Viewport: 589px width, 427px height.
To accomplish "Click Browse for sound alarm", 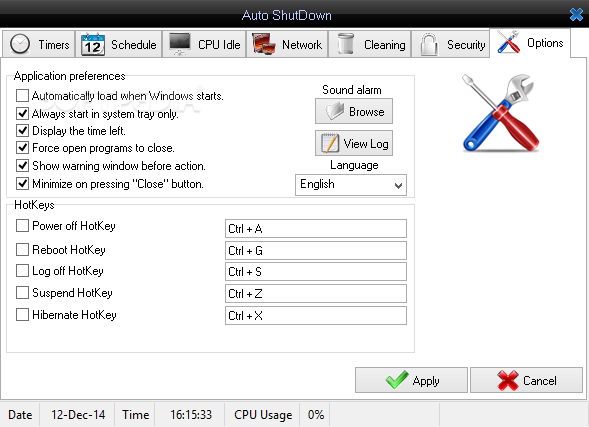I will [x=354, y=111].
